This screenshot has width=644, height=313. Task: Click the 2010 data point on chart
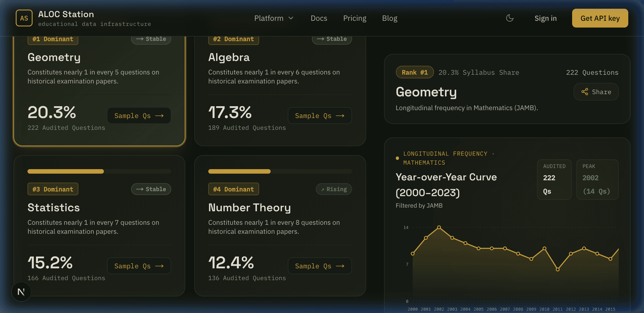coord(544,248)
